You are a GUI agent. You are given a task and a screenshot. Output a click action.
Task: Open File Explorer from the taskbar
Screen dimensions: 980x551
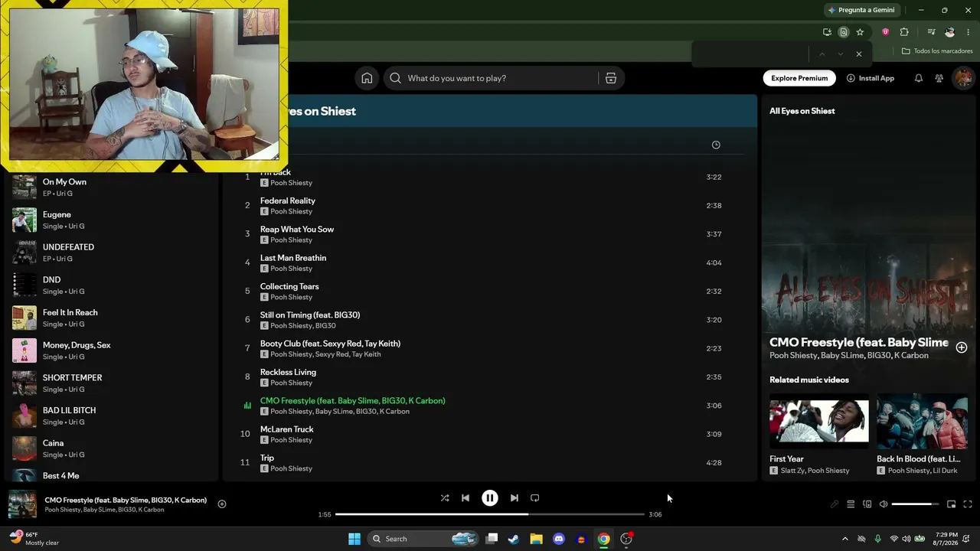tap(537, 539)
